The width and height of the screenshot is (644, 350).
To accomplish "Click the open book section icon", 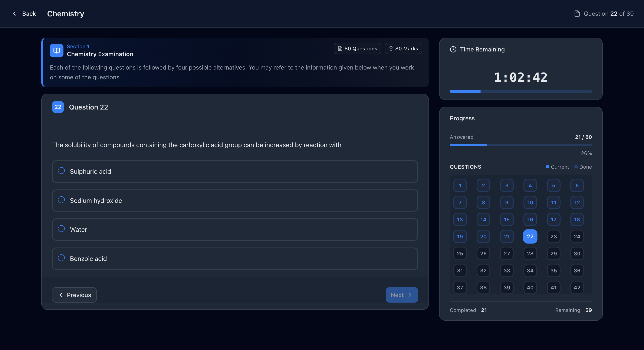I will point(56,50).
